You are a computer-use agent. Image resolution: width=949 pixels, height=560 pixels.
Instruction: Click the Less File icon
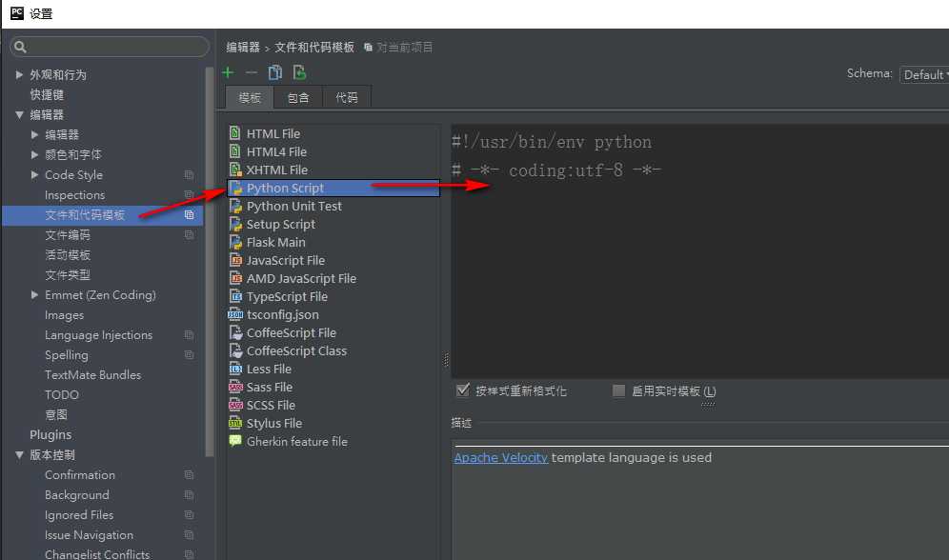pos(235,369)
